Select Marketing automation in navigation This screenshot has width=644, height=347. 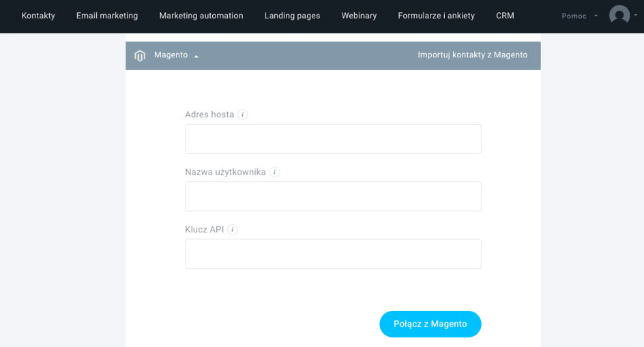201,16
